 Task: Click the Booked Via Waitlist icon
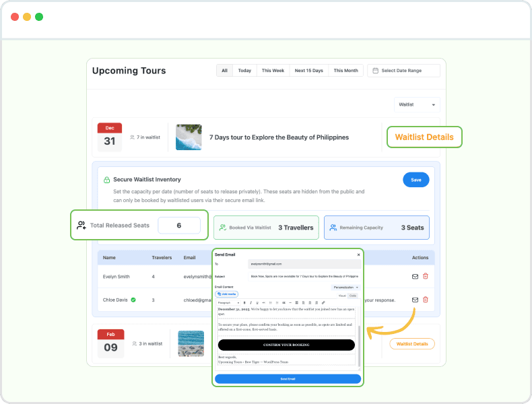point(223,228)
